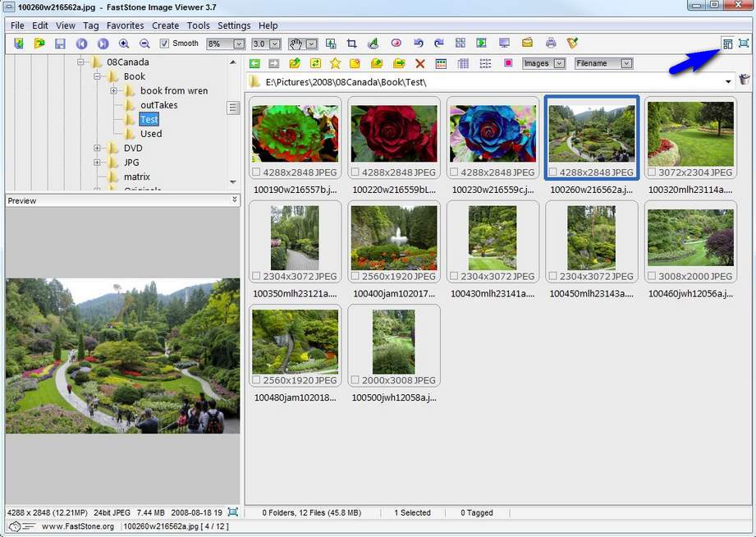Image resolution: width=756 pixels, height=537 pixels.
Task: Tick the checkbox on 100350mlh23121a thumbnail
Action: point(256,276)
